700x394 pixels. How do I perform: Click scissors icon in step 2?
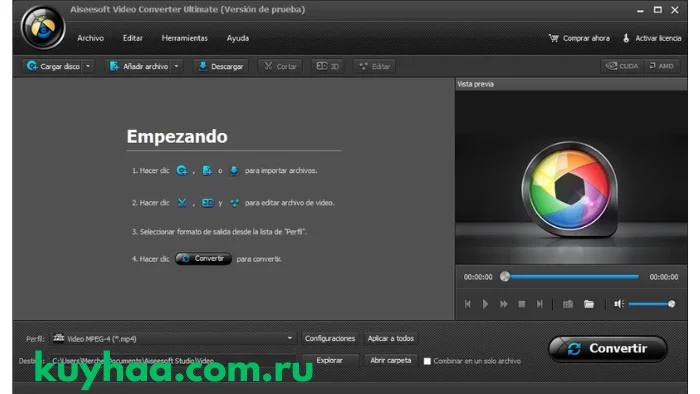pos(182,203)
